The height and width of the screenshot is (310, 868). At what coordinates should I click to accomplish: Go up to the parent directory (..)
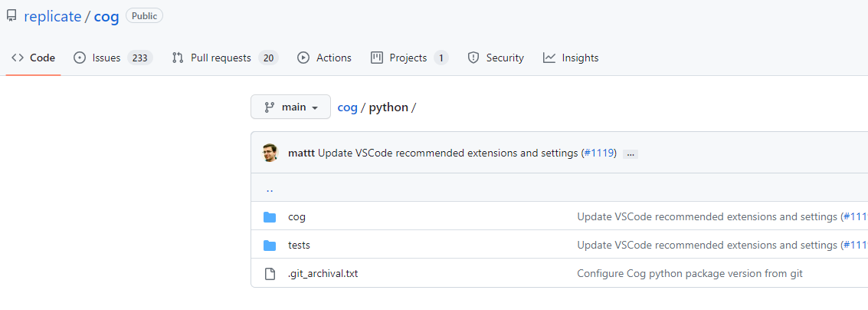click(x=270, y=188)
